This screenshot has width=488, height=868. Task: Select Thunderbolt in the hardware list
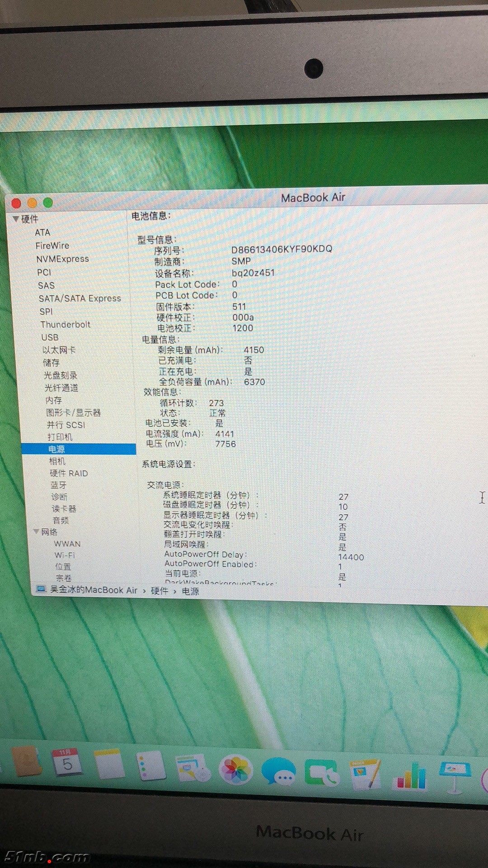pyautogui.click(x=65, y=324)
